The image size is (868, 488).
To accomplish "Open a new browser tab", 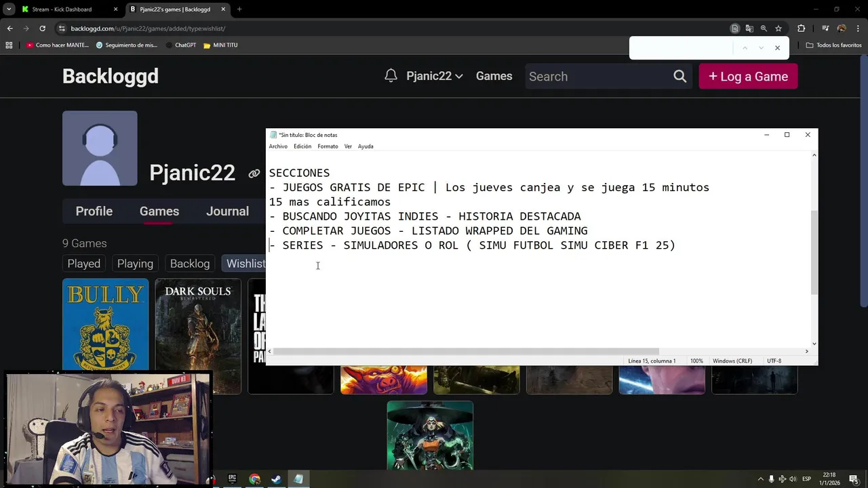I will click(239, 9).
